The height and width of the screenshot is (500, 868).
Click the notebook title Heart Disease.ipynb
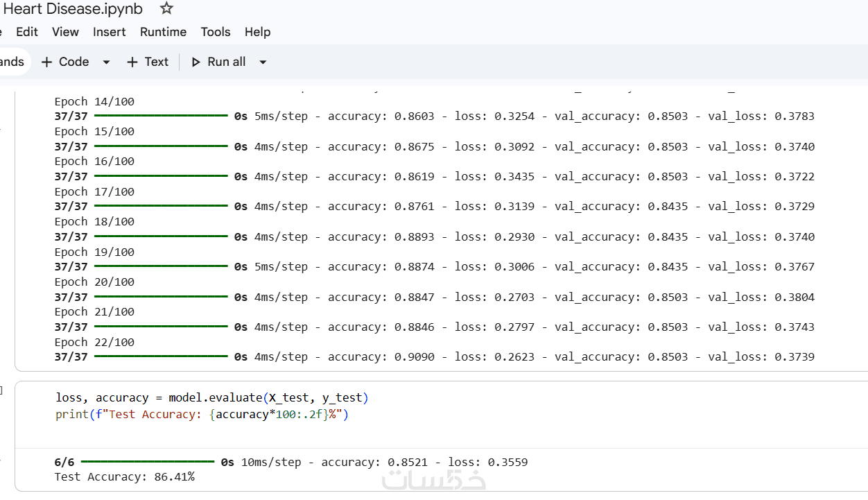tap(73, 9)
